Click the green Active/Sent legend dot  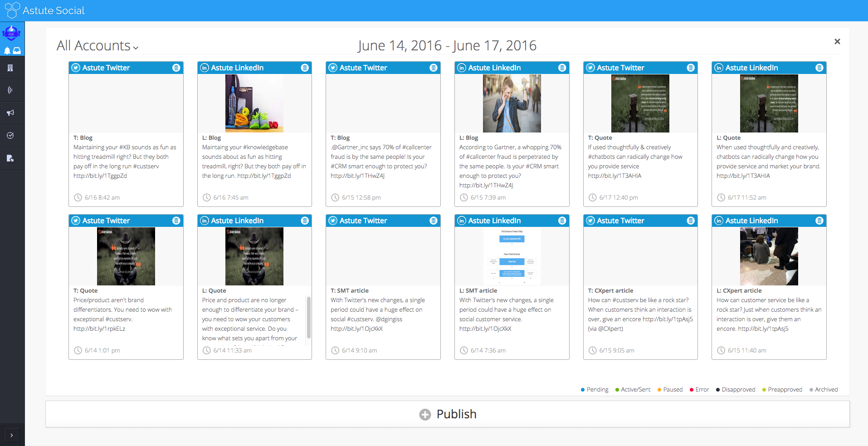[617, 390]
